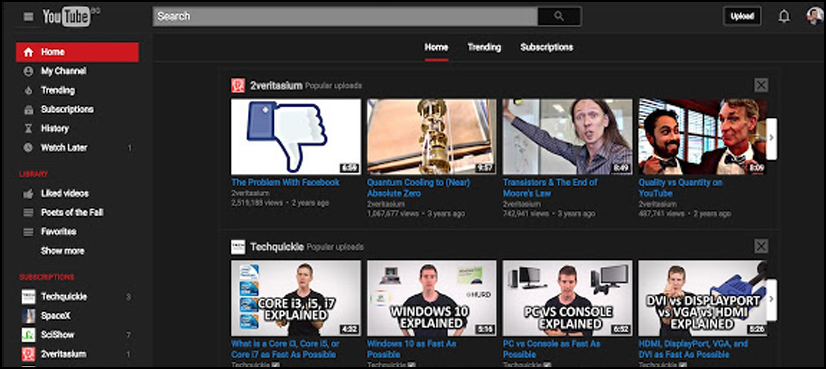
Task: Open the Windows 10 Explained thumbnail
Action: click(431, 298)
